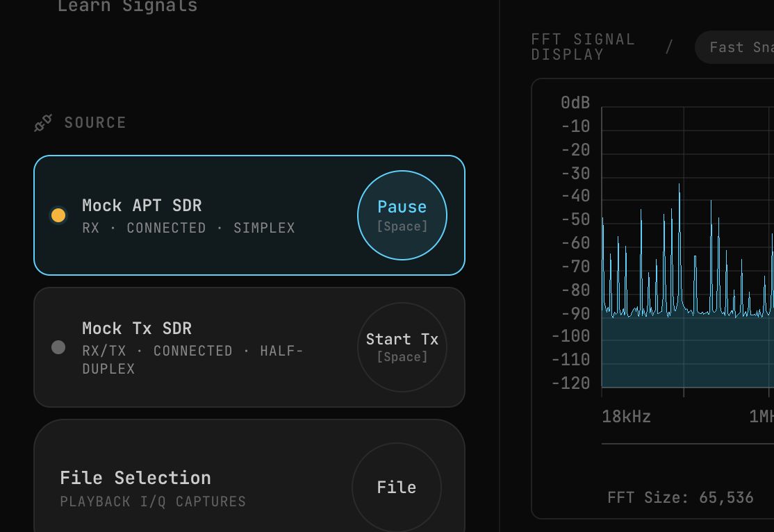Click the FFT Size: 65,536 readout
Screen dimensions: 774x532
(680, 497)
